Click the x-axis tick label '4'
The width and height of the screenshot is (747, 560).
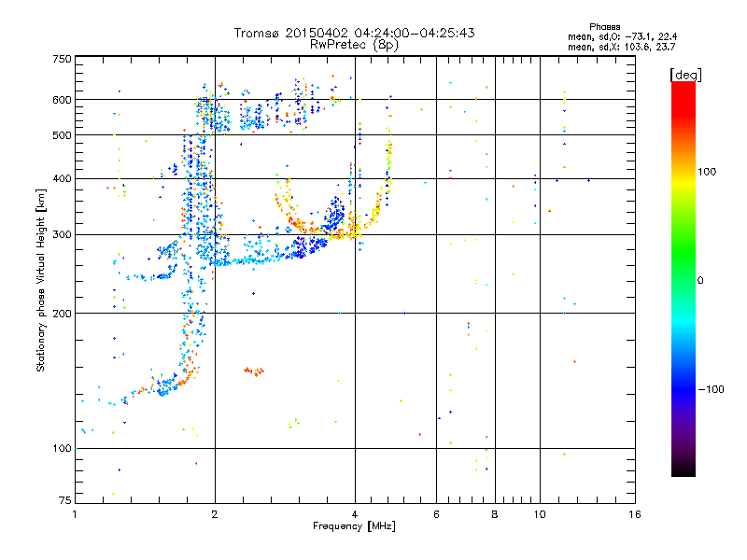[x=355, y=514]
